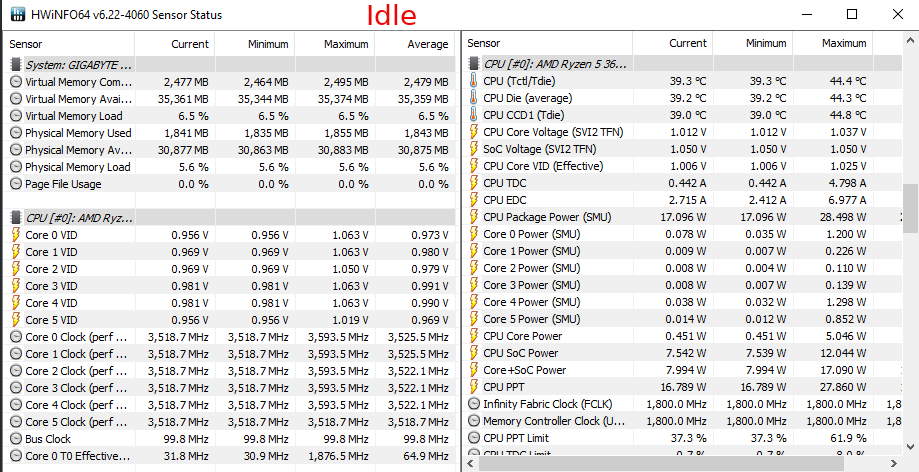
Task: Select the Core+SoC Power row label
Action: coord(525,370)
